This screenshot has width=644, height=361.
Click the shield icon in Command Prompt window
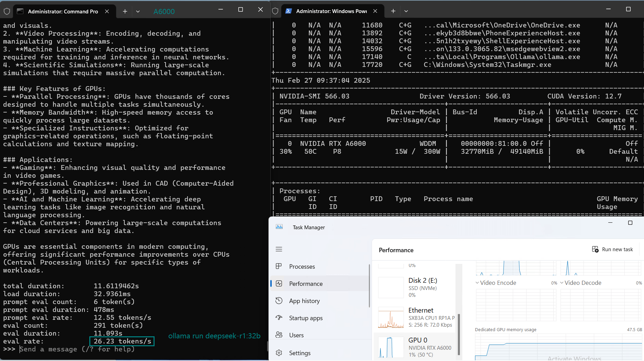coord(7,11)
